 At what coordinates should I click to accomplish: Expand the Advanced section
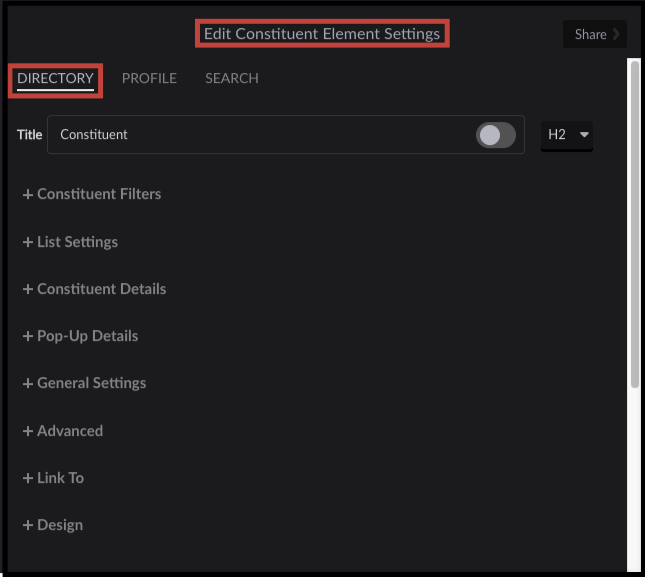pos(63,431)
